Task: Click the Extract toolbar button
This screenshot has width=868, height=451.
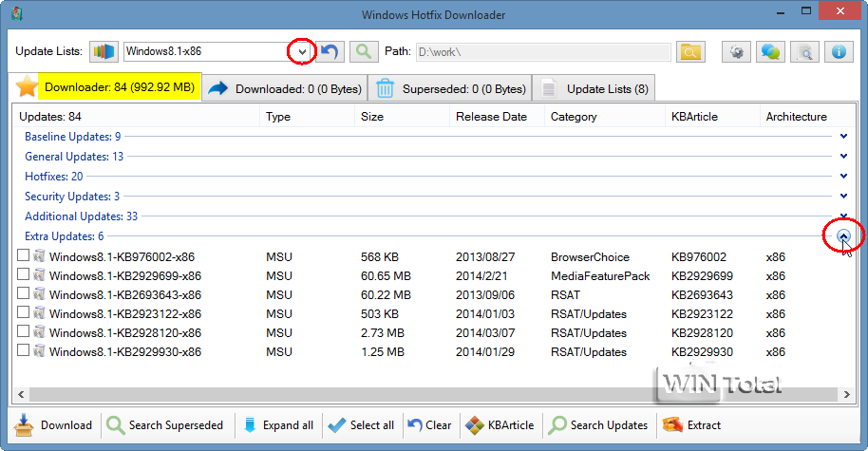Action: click(692, 425)
